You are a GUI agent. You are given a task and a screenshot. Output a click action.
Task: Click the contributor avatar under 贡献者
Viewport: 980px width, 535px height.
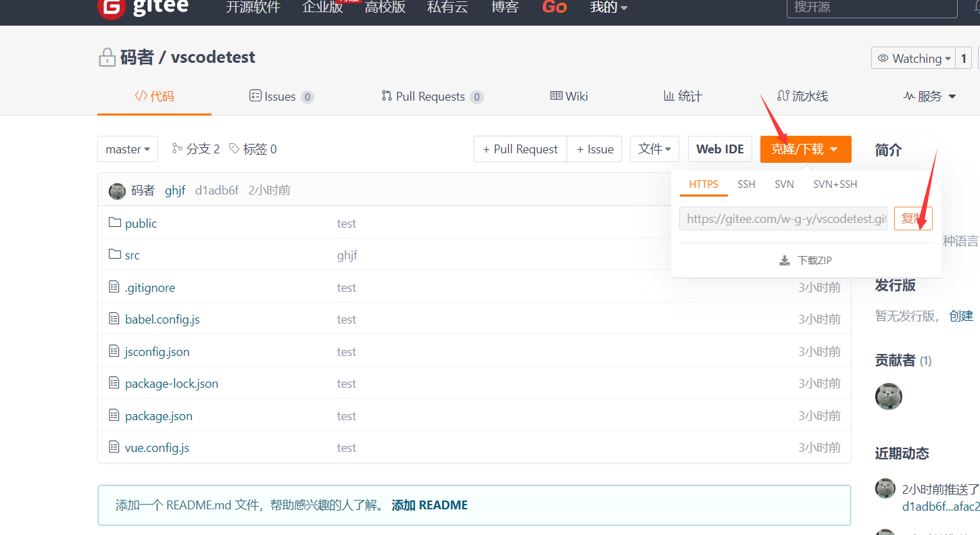coord(889,397)
